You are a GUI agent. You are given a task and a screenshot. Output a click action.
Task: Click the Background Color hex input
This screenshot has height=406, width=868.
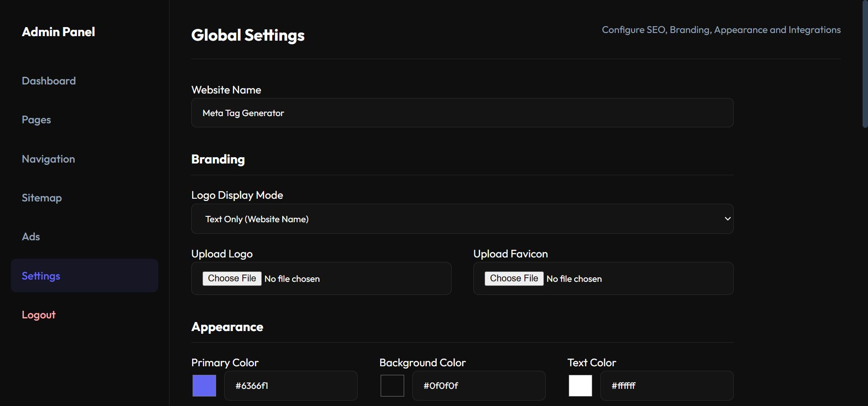click(x=479, y=386)
